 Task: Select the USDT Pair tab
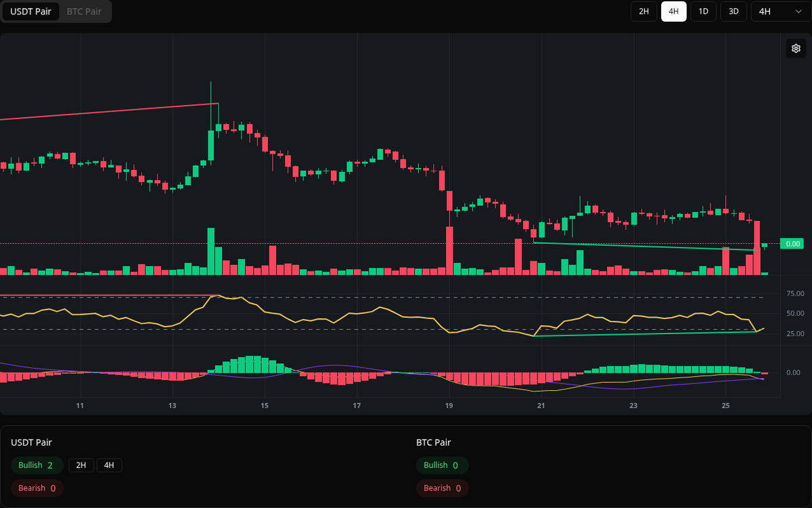pos(30,12)
